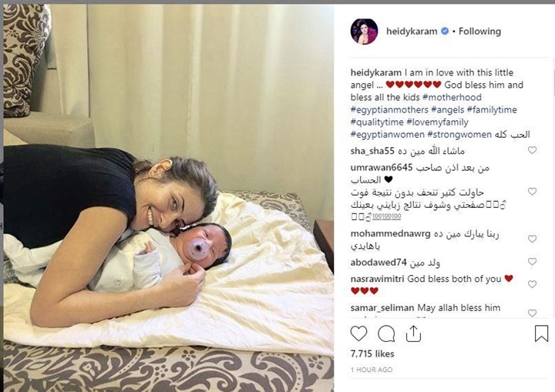Like mohammednawrg's comment heart
555x392 pixels.
pos(532,239)
